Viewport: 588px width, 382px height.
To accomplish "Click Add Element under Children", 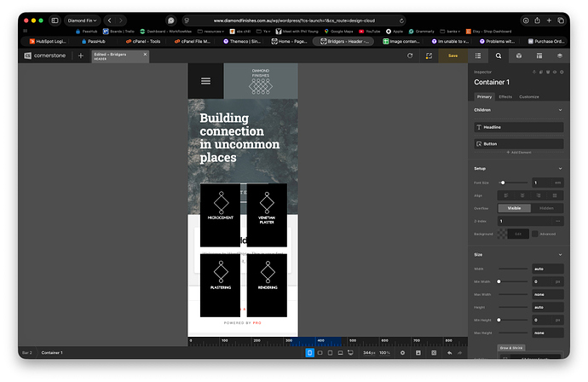I will (519, 152).
